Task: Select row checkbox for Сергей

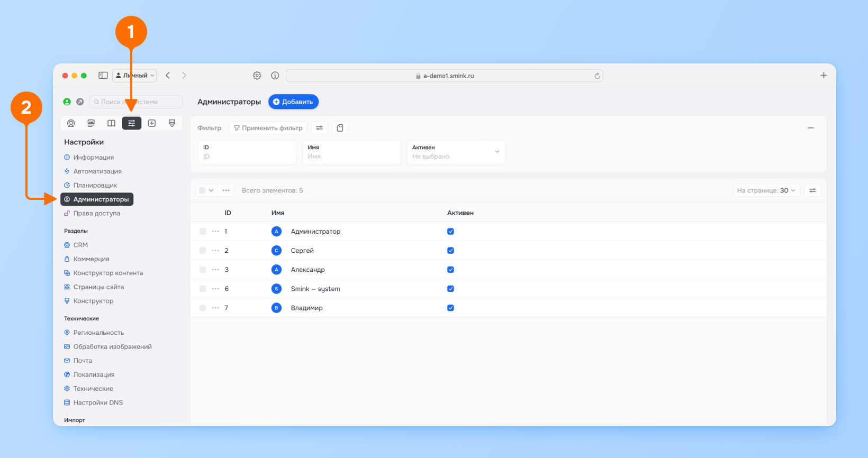Action: click(203, 251)
